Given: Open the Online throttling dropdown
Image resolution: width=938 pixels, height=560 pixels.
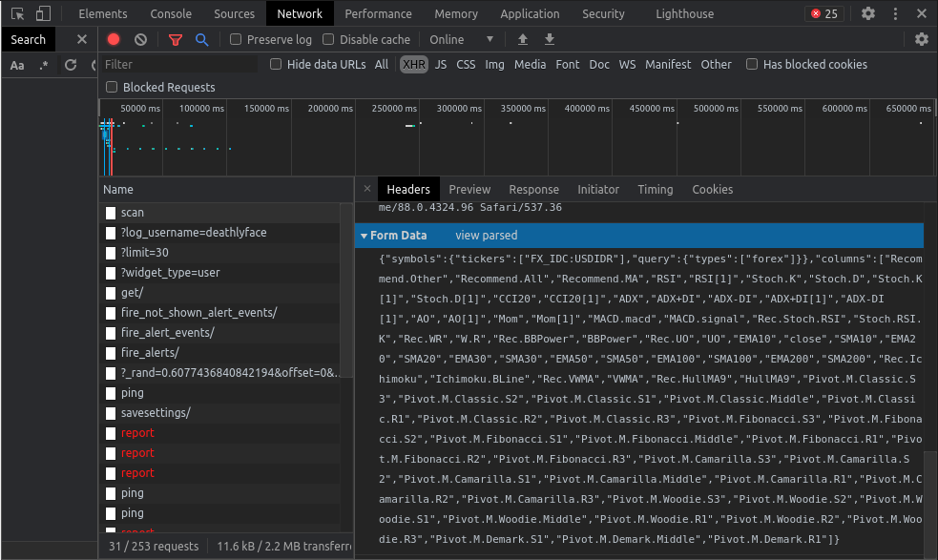Looking at the screenshot, I should pos(462,39).
